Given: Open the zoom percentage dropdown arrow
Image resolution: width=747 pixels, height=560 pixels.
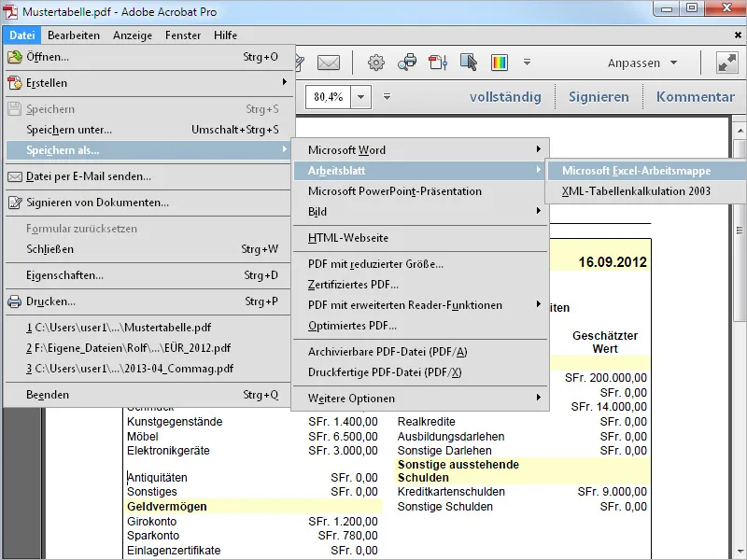Looking at the screenshot, I should coord(361,97).
